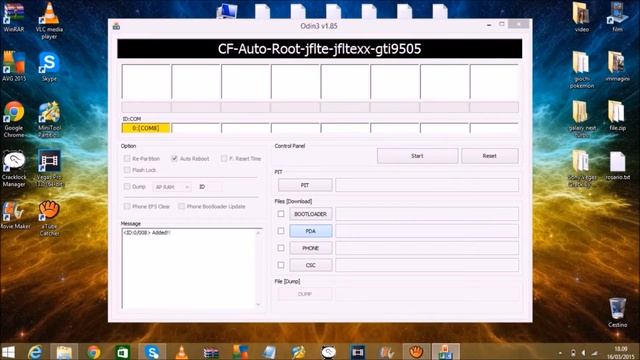This screenshot has height=360, width=640.
Task: Select the yellow '0:[COM8]' port box
Action: (x=146, y=128)
